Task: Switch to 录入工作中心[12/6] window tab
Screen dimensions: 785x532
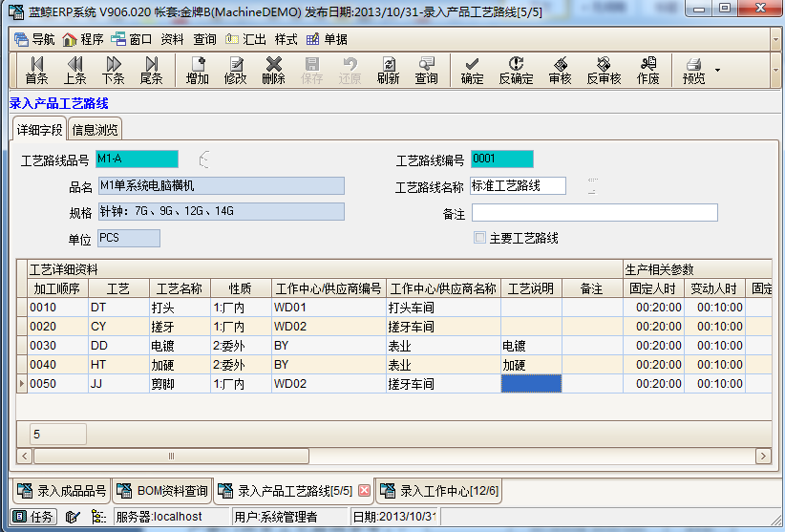Action: click(439, 491)
